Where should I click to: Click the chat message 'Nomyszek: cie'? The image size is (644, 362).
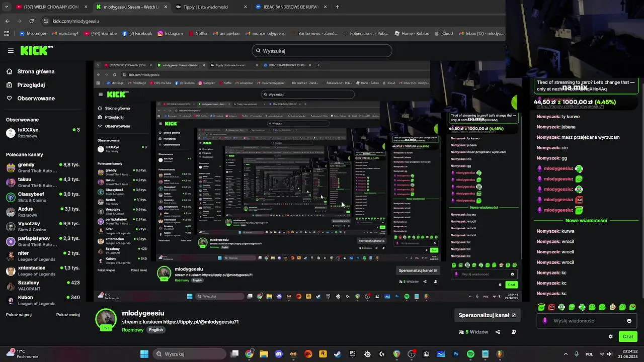point(552,148)
